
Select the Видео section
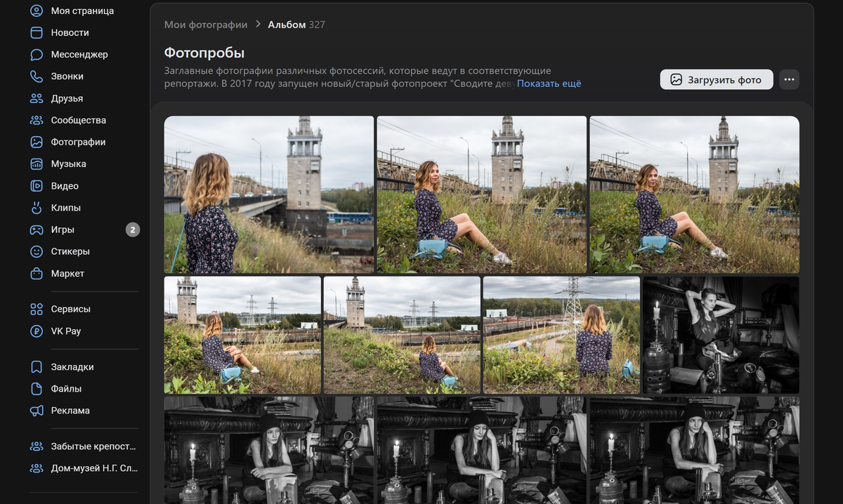65,185
